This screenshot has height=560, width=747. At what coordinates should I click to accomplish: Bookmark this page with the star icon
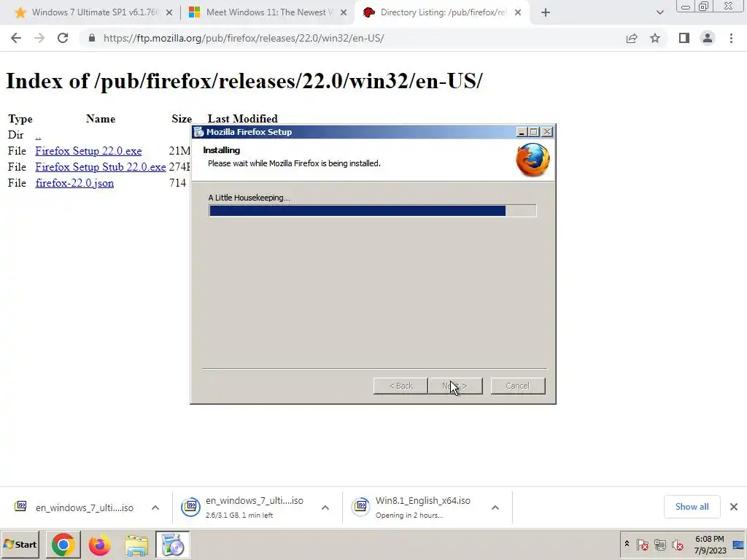(655, 38)
